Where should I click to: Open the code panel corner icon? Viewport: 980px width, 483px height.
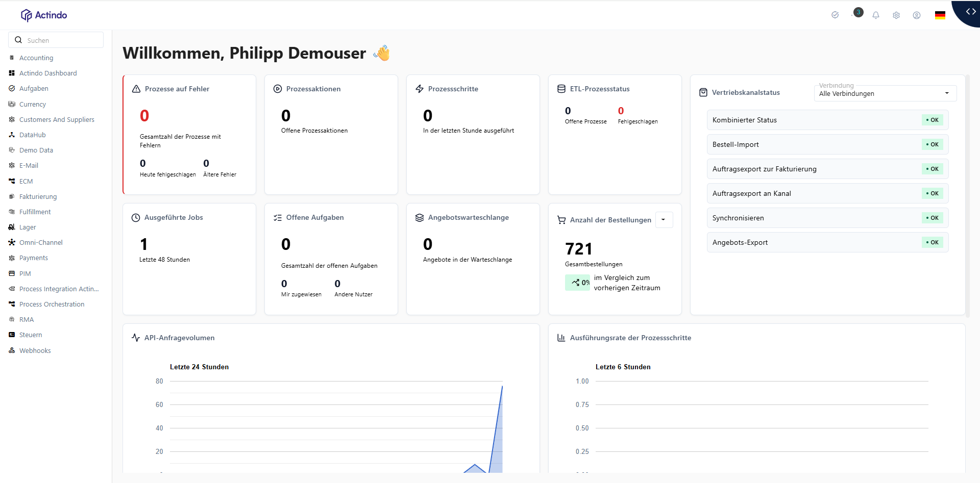tap(970, 11)
